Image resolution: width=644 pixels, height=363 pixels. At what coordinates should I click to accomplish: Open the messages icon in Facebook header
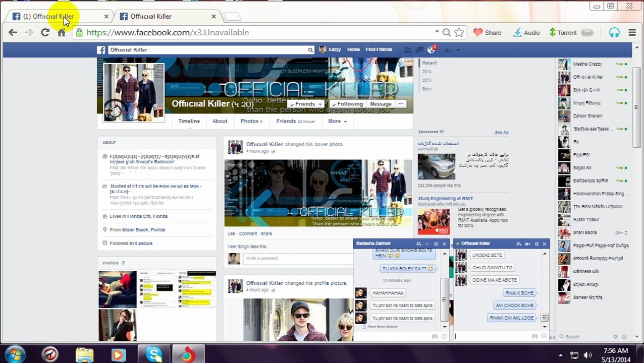[419, 49]
